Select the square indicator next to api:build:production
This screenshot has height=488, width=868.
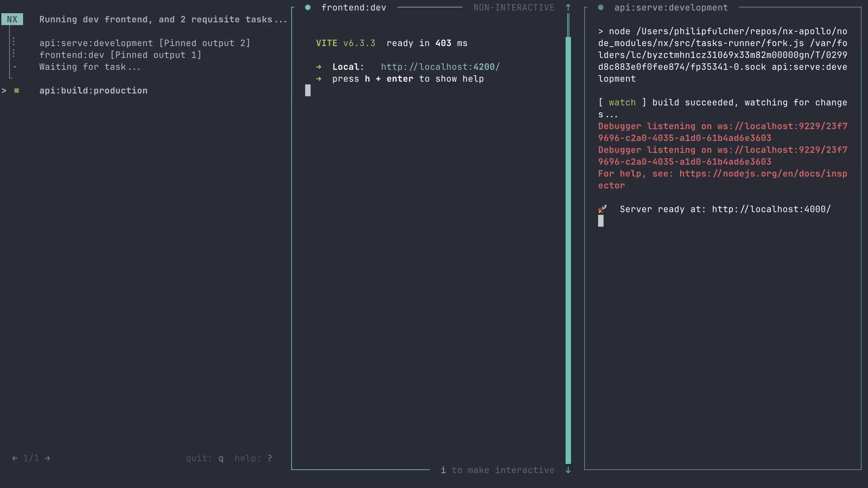[17, 90]
